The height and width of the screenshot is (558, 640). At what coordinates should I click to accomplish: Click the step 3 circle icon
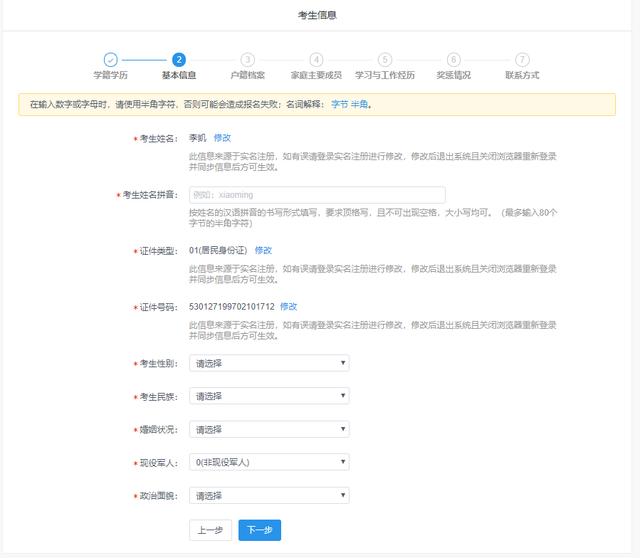(247, 60)
